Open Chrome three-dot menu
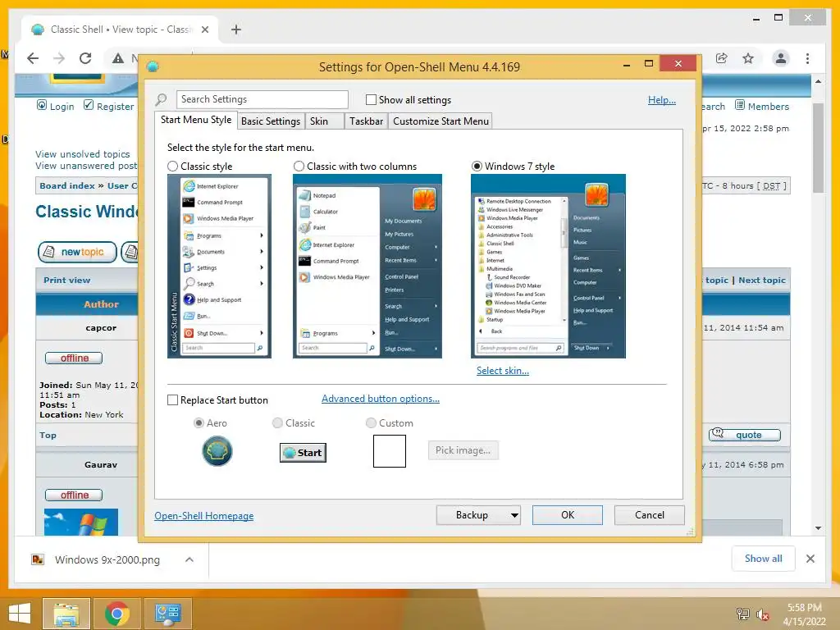The image size is (840, 630). pos(807,58)
